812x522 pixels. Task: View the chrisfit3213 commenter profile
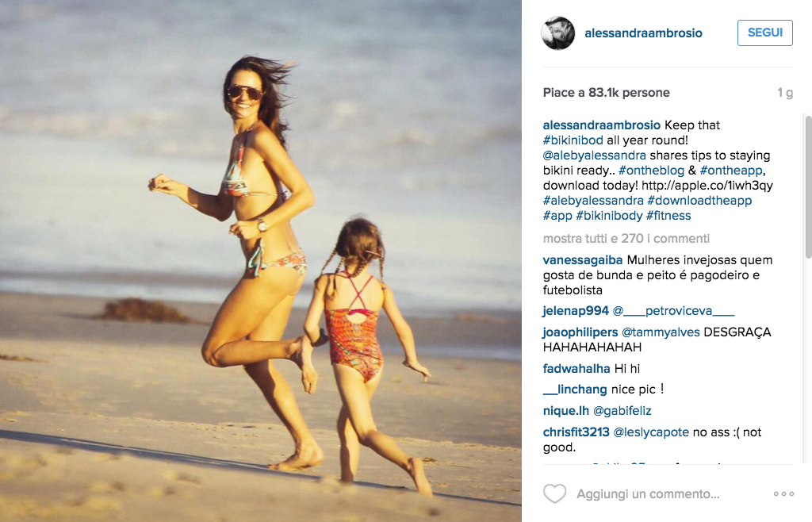pos(576,432)
